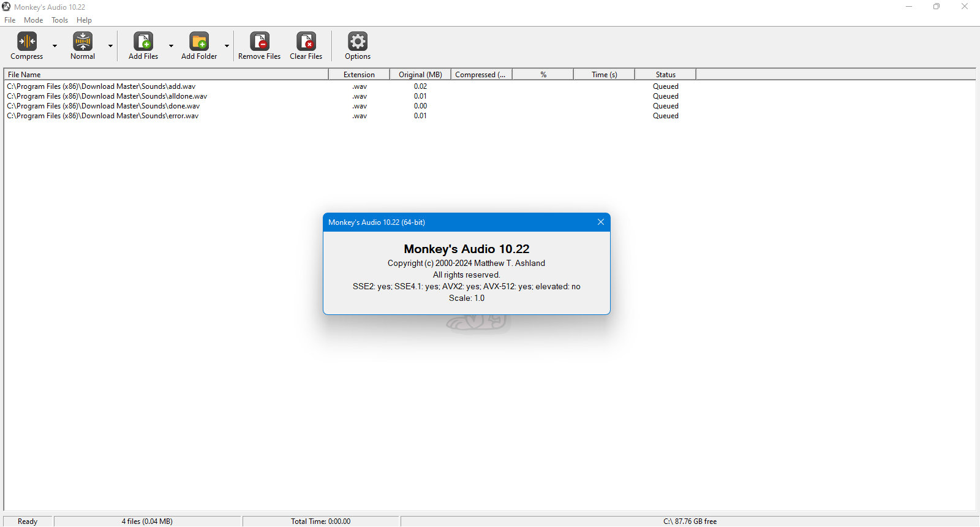Click the Clear Files icon
Viewport: 980px width, 527px height.
[x=306, y=41]
